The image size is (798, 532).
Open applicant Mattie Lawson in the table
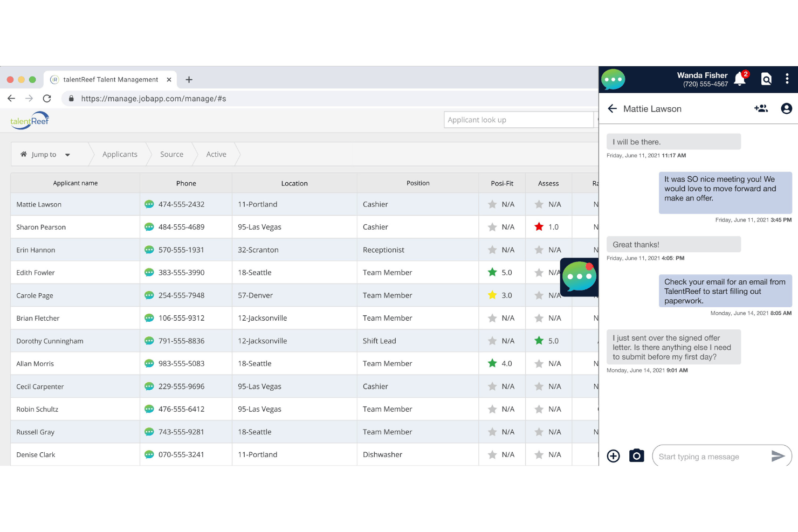(x=39, y=204)
